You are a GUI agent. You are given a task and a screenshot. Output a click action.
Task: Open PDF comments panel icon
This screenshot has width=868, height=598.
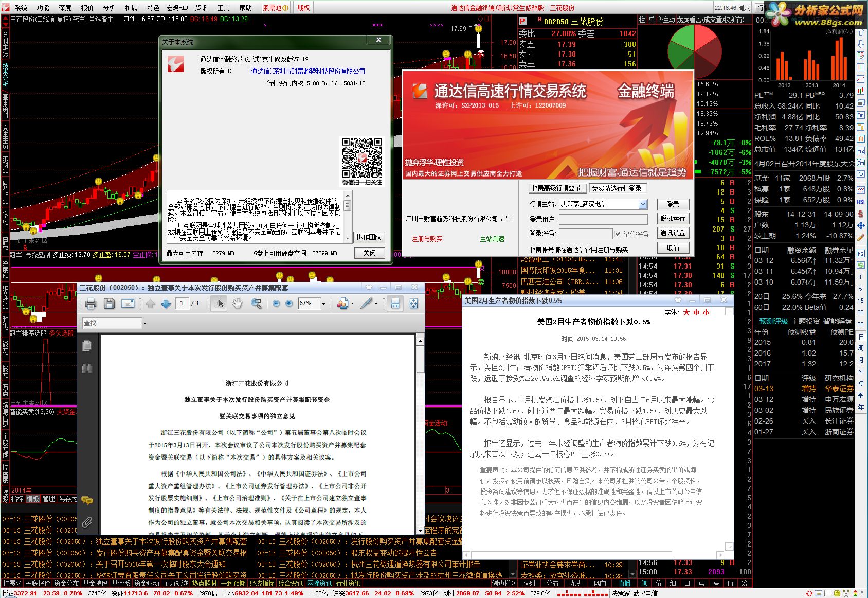pos(87,500)
